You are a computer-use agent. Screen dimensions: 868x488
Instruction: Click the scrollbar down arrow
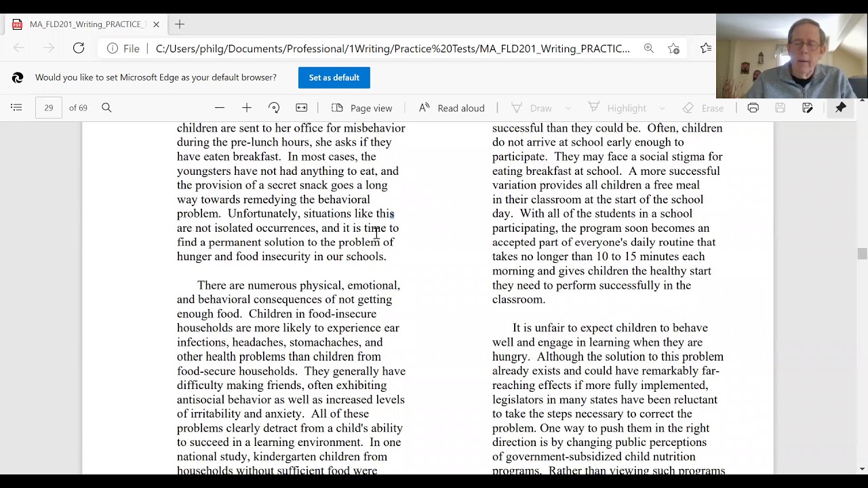coord(862,468)
